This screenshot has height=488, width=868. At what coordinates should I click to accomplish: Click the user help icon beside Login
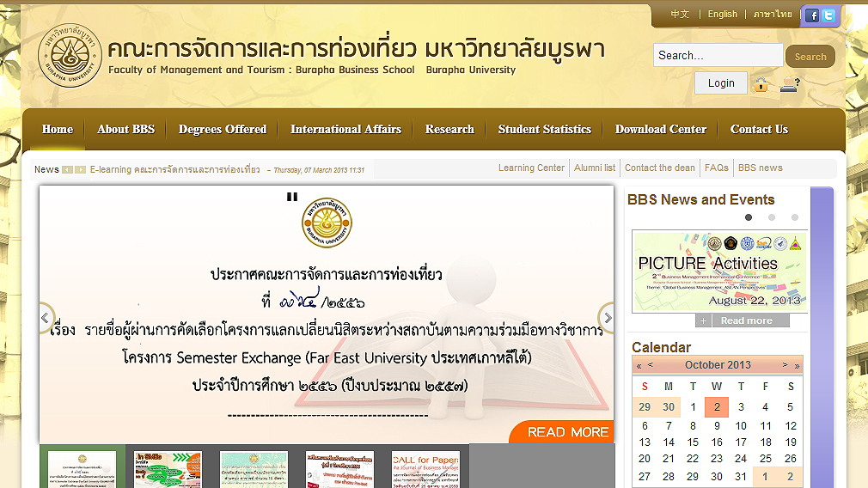pos(790,84)
